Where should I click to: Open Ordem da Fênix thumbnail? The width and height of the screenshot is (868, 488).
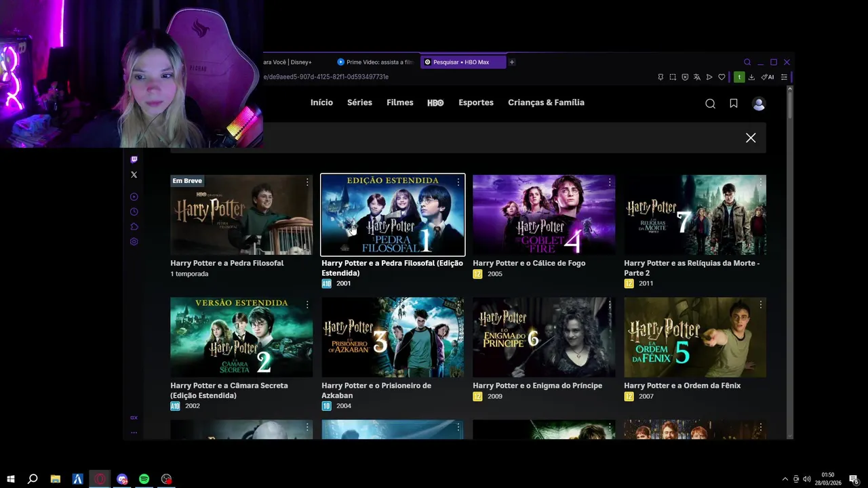pyautogui.click(x=695, y=337)
